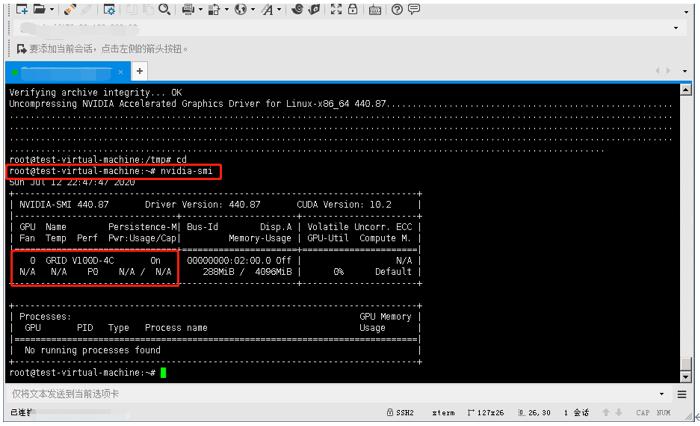Click the CUDA Version: 10.2 text

pyautogui.click(x=344, y=205)
